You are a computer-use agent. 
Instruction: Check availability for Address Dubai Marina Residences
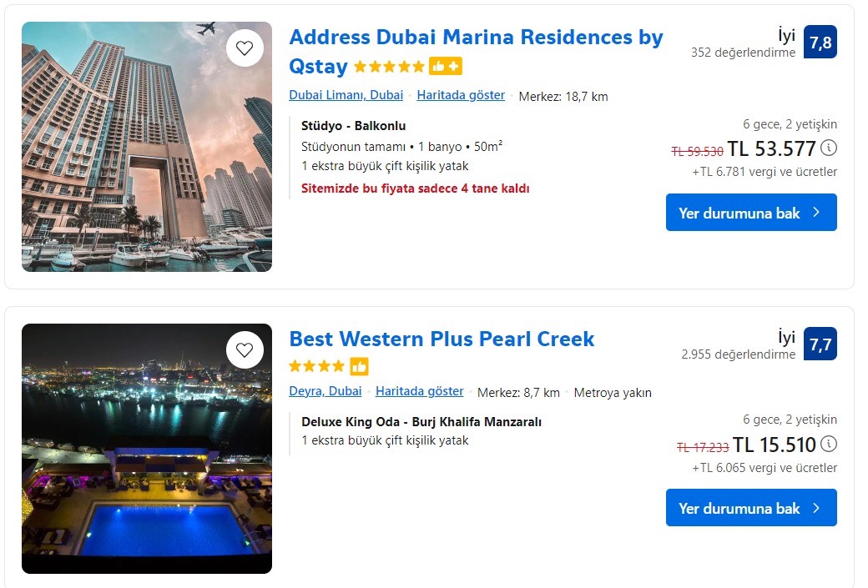[750, 213]
